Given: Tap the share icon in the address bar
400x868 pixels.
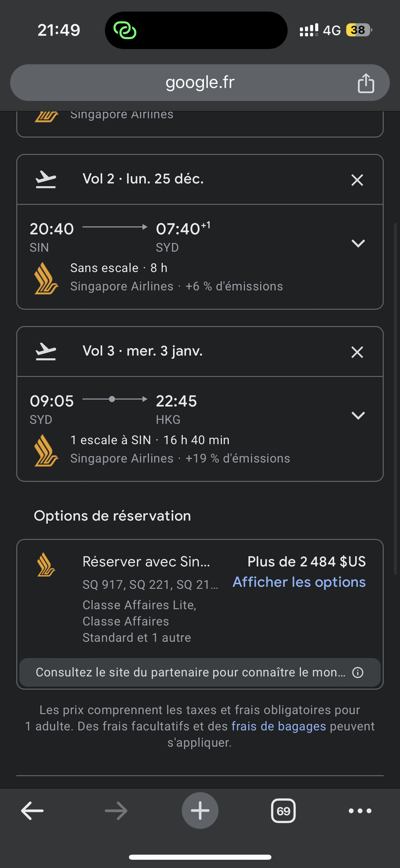Looking at the screenshot, I should pyautogui.click(x=366, y=83).
